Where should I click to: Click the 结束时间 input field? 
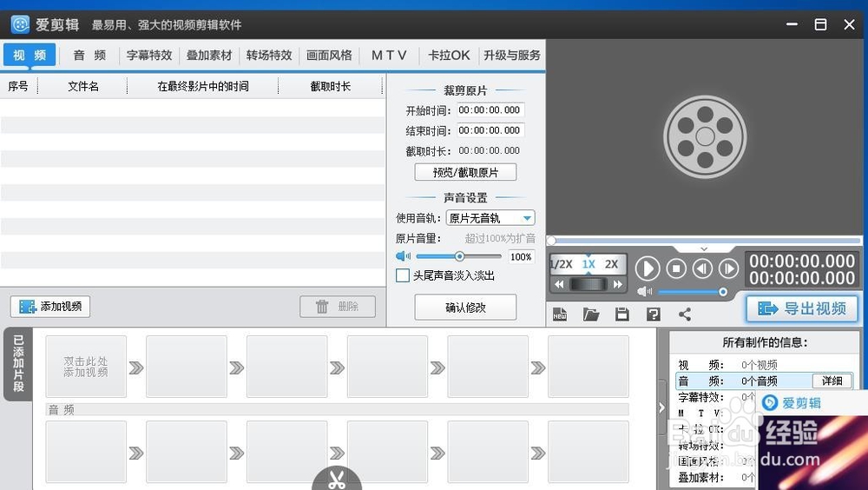tap(490, 130)
